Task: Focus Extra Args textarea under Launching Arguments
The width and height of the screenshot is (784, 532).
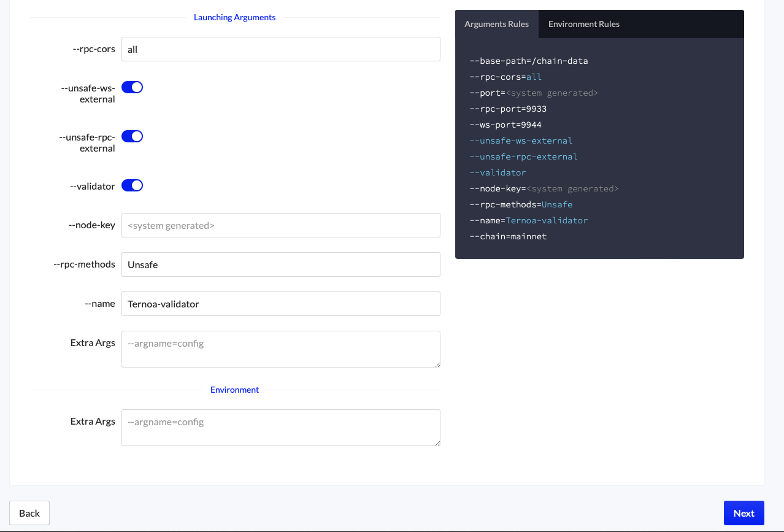Action: 280,349
